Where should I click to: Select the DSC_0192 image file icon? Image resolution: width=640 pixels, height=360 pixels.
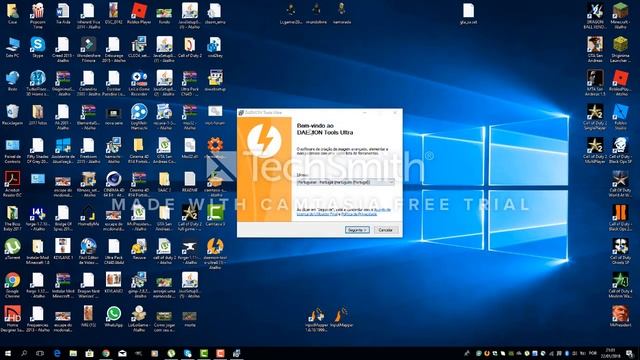(113, 14)
